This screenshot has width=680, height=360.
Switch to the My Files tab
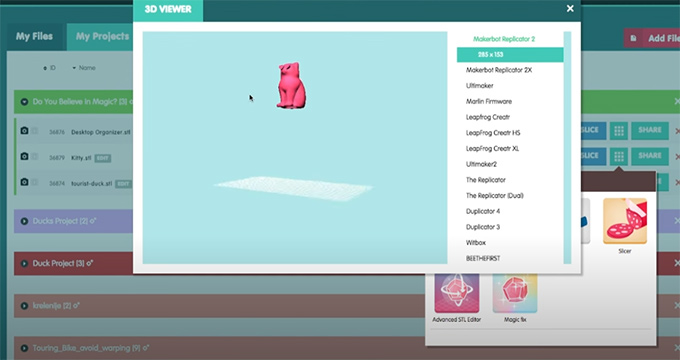tap(34, 36)
